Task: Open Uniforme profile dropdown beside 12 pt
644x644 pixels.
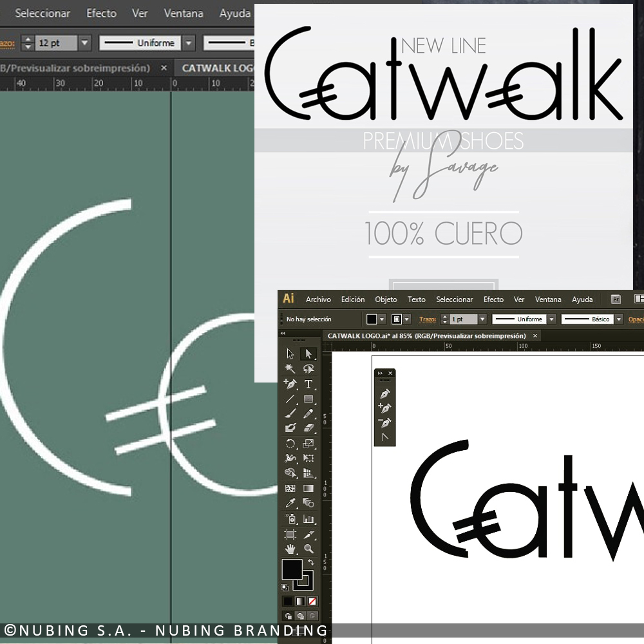Action: click(x=189, y=43)
